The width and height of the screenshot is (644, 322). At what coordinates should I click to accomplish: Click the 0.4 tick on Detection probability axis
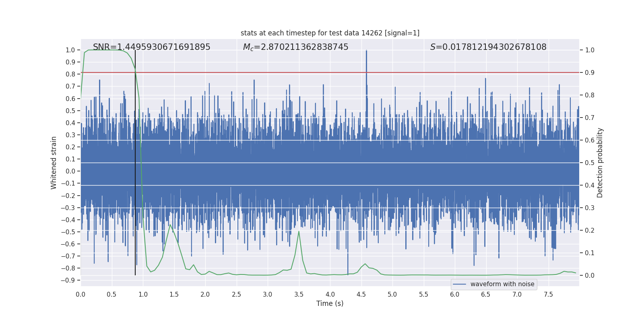[x=590, y=186]
